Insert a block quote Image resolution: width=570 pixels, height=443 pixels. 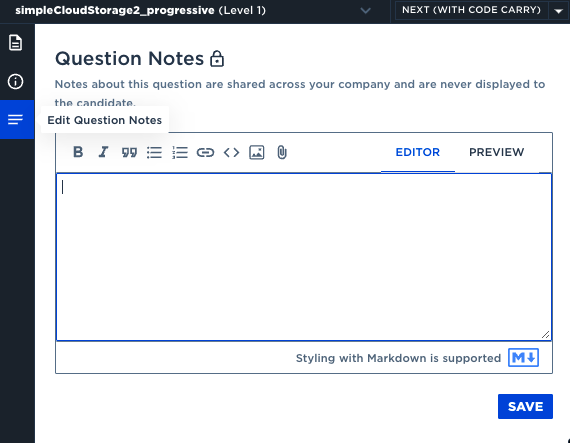tap(129, 152)
